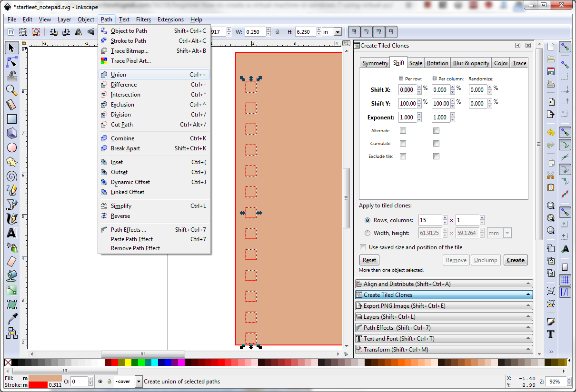This screenshot has height=392, width=576.
Task: Check Alternate per row checkbox
Action: click(x=403, y=130)
